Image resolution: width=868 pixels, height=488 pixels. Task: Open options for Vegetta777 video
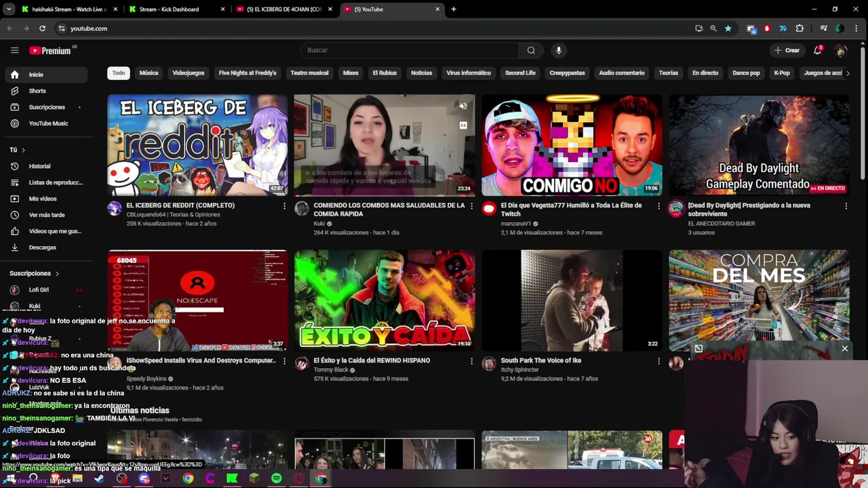pos(658,206)
